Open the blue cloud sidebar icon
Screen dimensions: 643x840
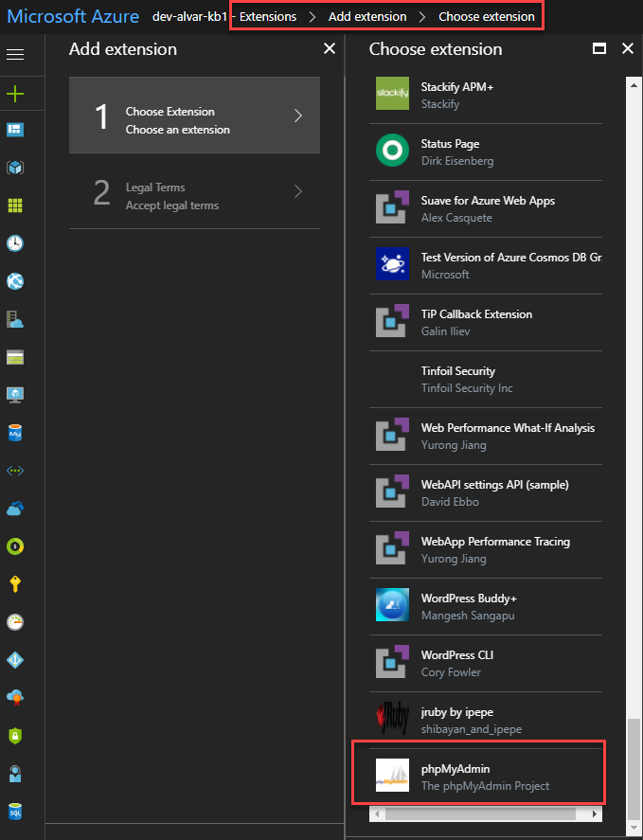[15, 509]
